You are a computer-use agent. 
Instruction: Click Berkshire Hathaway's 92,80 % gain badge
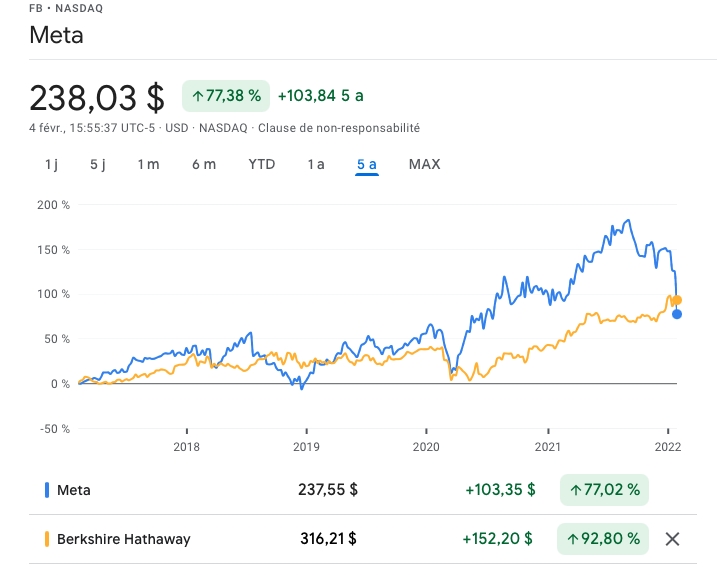coord(603,539)
